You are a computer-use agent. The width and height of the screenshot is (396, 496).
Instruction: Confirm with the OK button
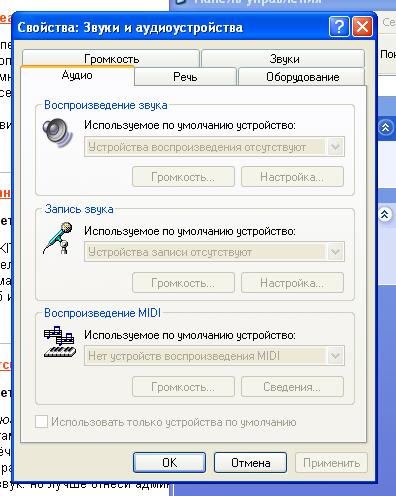tap(169, 463)
